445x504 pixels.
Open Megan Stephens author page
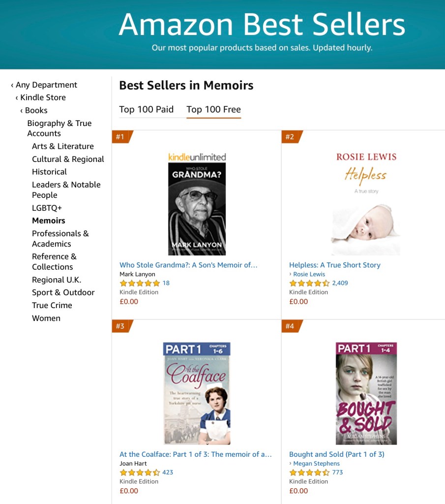tap(316, 463)
